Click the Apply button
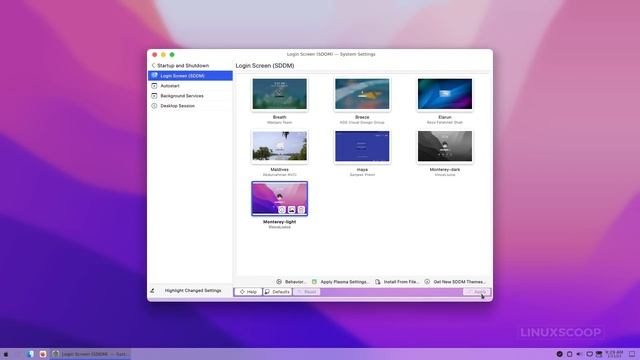 tap(476, 292)
